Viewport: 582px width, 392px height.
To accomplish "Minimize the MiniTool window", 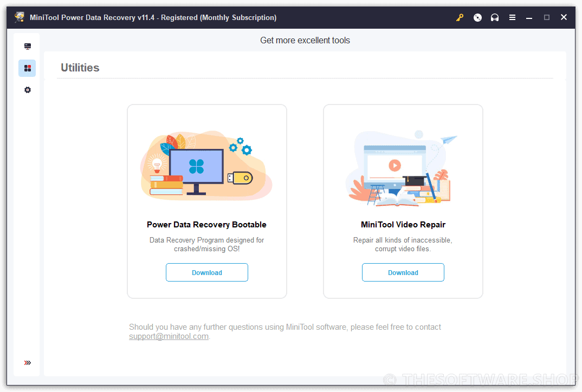I will click(x=529, y=17).
